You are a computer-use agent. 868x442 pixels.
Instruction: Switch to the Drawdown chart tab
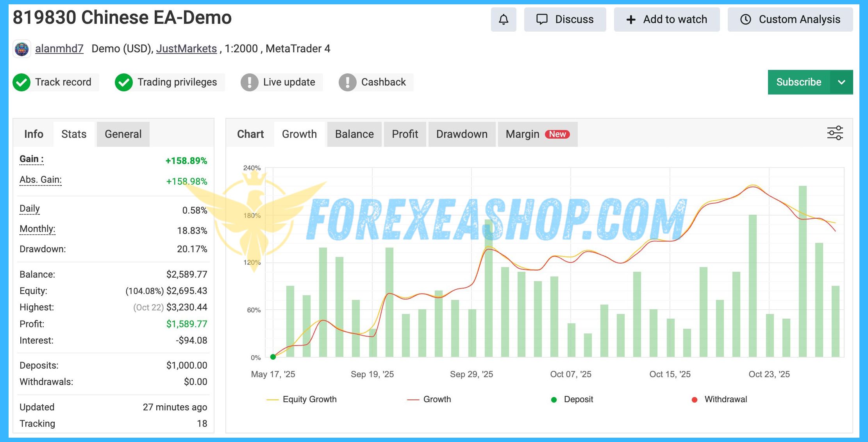pyautogui.click(x=462, y=134)
